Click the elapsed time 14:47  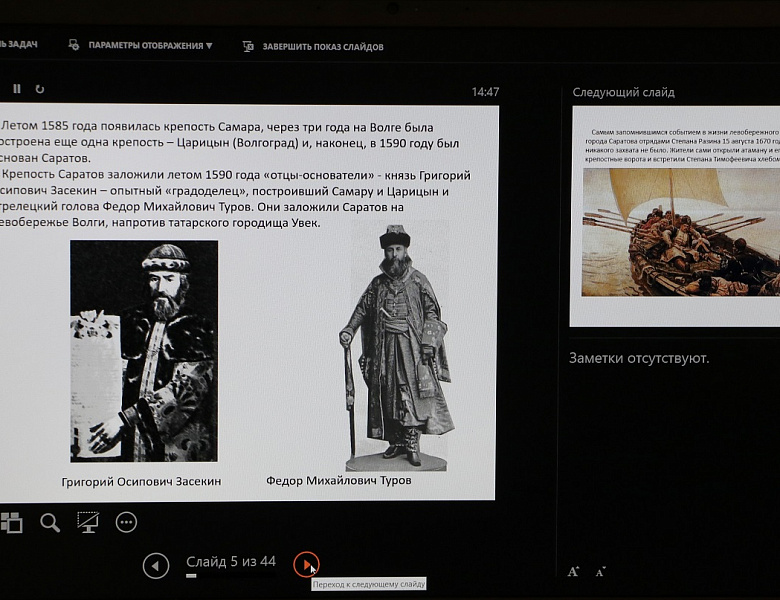tap(485, 92)
